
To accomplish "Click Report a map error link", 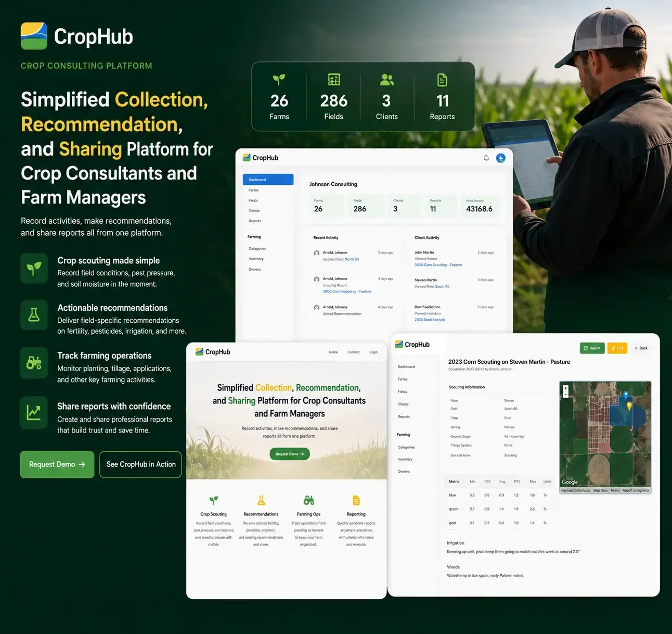I will (636, 490).
